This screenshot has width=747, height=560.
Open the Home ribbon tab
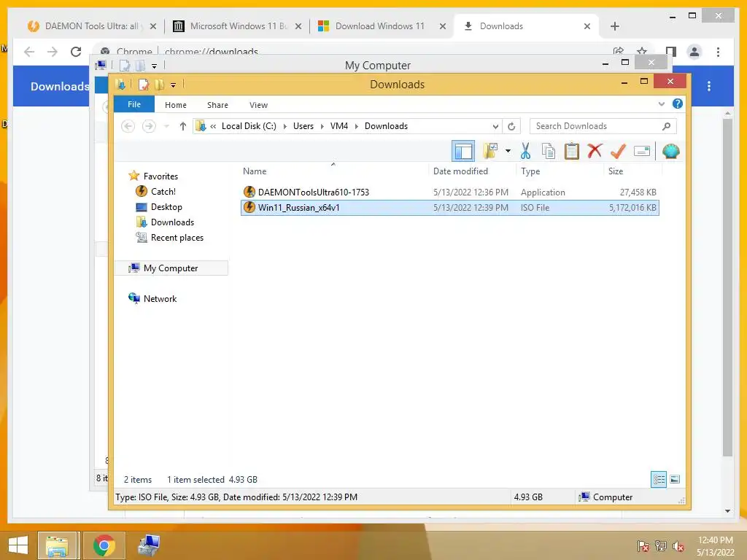[x=176, y=105]
